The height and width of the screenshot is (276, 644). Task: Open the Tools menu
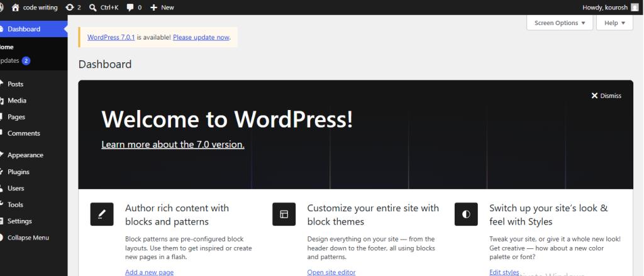pyautogui.click(x=34, y=204)
